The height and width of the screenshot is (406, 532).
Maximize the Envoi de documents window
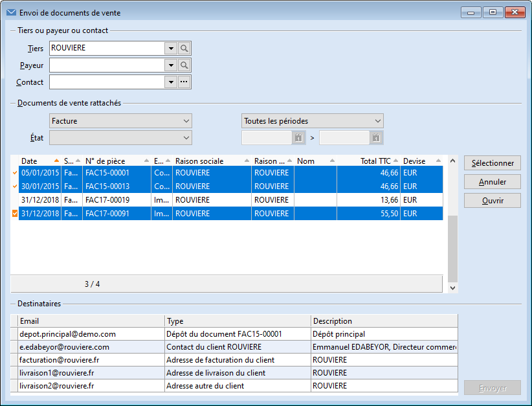click(x=493, y=12)
